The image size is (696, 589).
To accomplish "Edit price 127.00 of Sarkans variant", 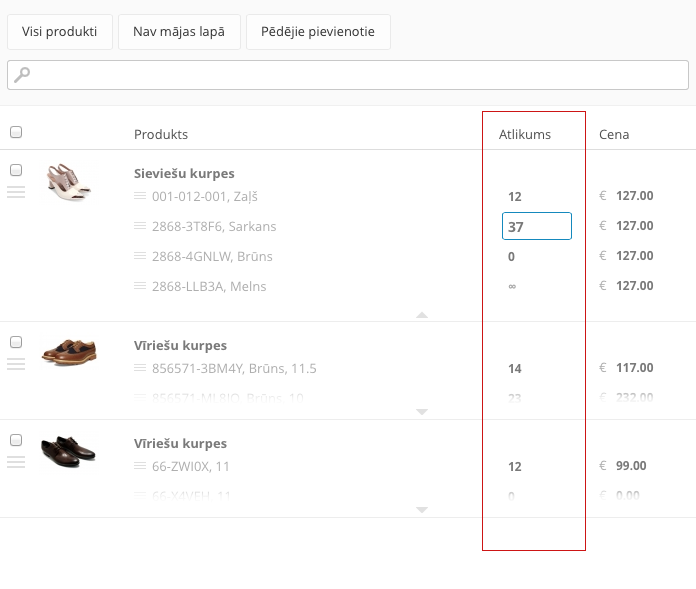I will (x=635, y=226).
